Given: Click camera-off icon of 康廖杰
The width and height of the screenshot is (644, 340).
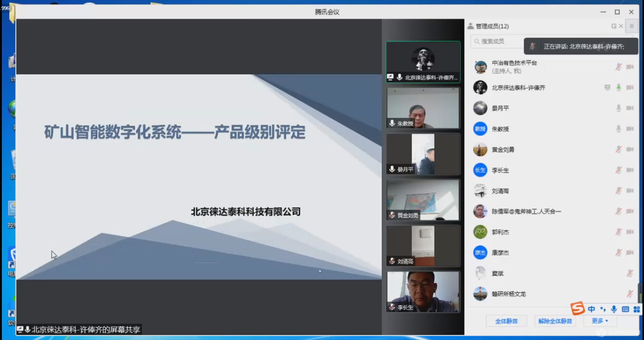Looking at the screenshot, I should coord(630,253).
